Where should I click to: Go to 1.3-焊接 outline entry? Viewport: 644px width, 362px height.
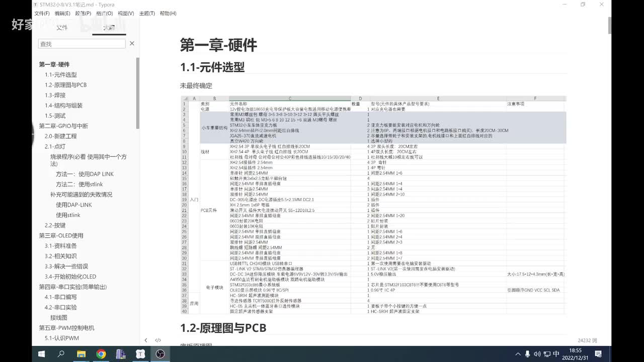(55, 96)
